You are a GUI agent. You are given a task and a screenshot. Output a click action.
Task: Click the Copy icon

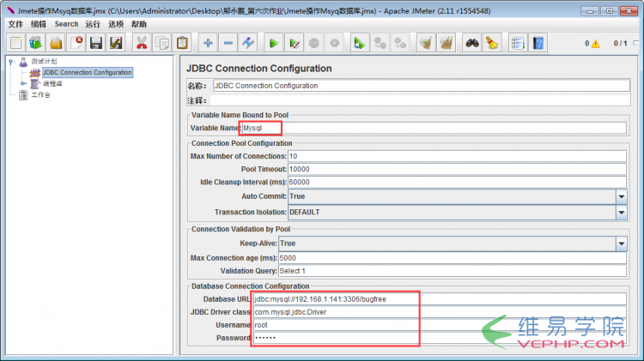click(161, 43)
